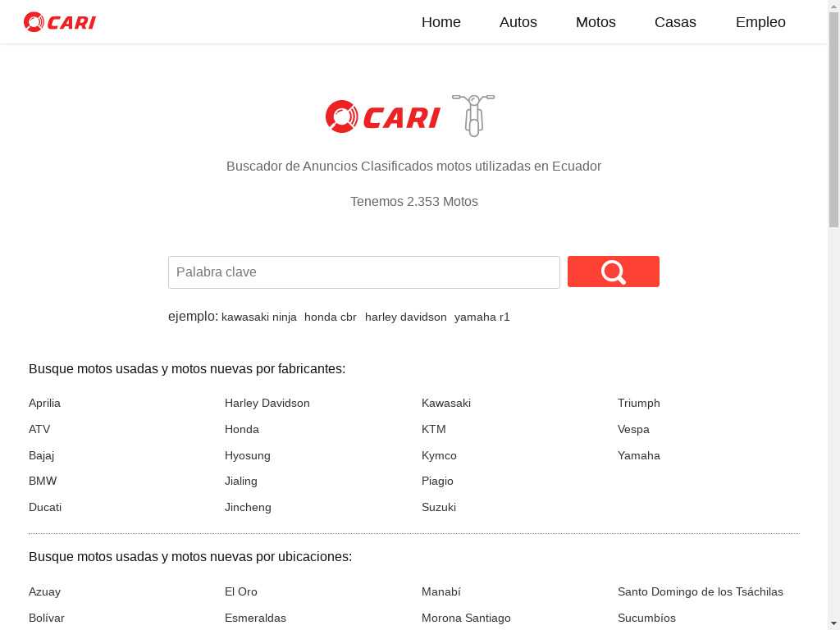Try the kawasaki ninja example search
The image size is (840, 630).
(258, 317)
